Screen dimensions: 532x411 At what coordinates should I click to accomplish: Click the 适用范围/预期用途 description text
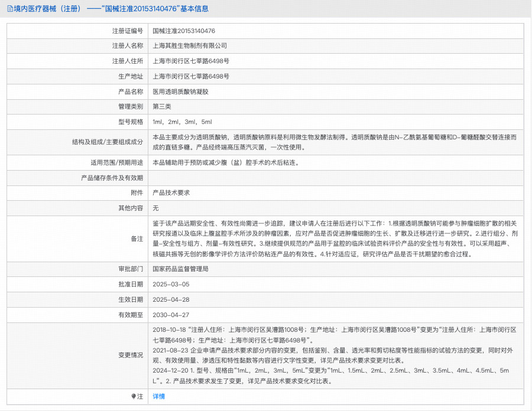tap(225, 162)
